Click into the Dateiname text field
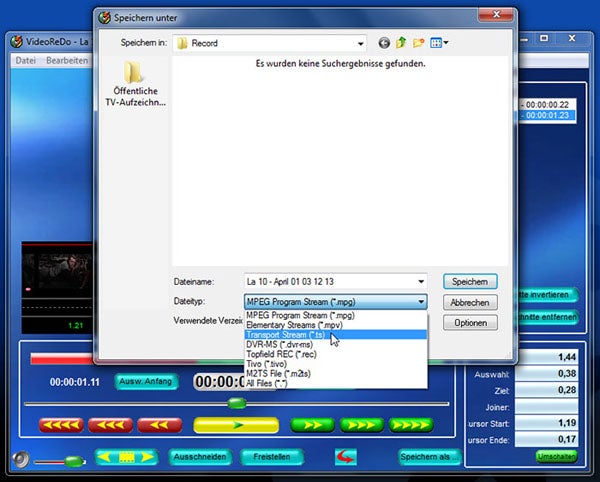Viewport: 600px width, 482px height. coord(330,282)
